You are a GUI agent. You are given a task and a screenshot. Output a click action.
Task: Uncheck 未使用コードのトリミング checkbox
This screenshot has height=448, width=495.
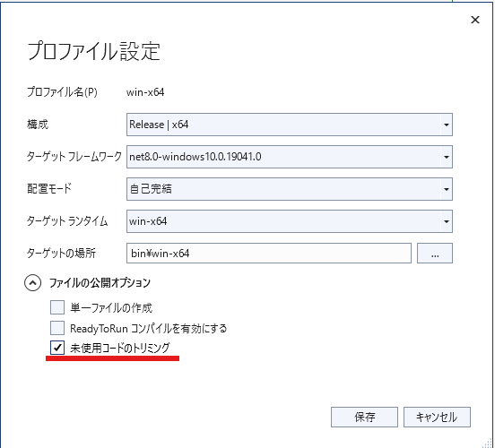[x=57, y=348]
